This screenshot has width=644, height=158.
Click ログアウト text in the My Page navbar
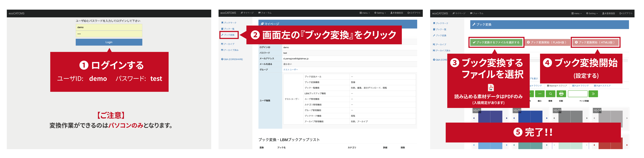[415, 13]
